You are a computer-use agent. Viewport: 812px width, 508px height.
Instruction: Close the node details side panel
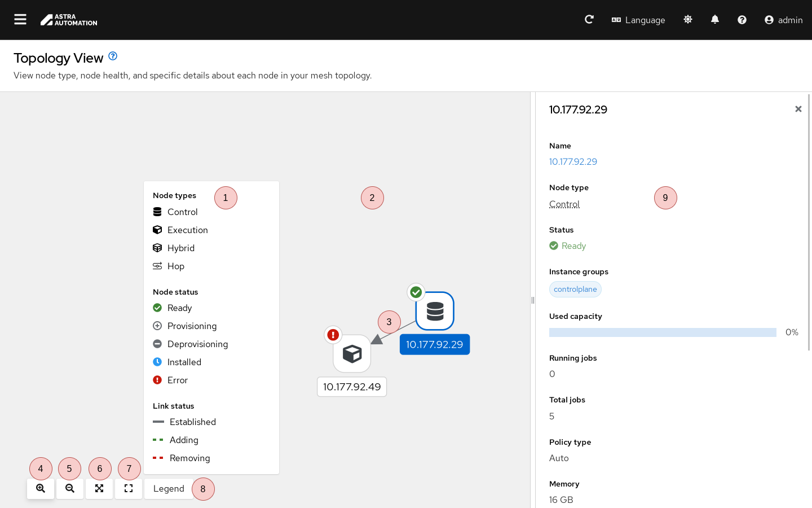tap(798, 109)
